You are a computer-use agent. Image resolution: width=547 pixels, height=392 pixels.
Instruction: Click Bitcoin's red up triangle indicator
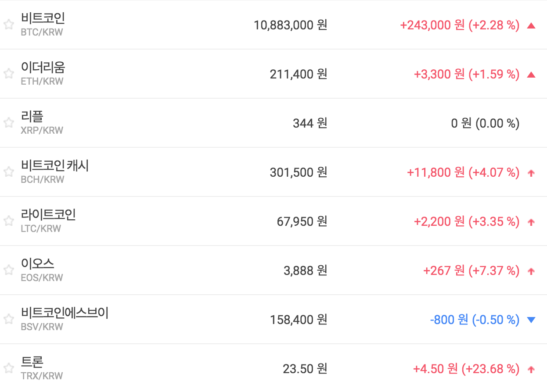(x=531, y=25)
